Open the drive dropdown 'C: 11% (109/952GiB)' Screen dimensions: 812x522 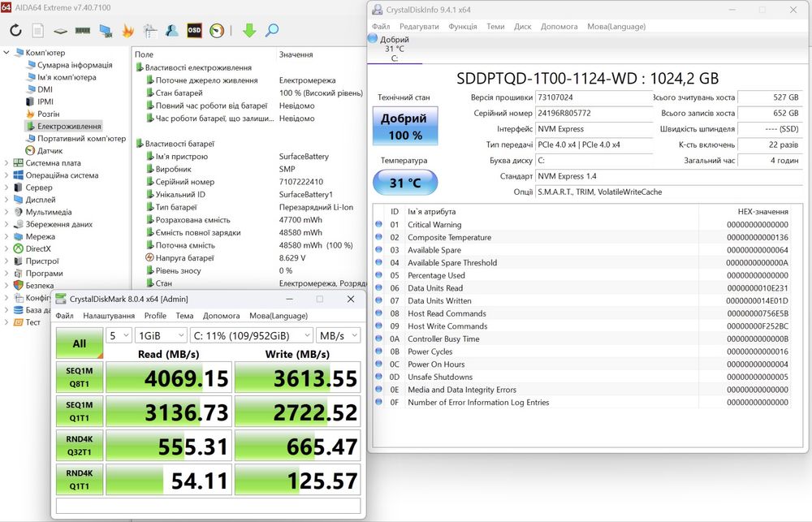252,335
